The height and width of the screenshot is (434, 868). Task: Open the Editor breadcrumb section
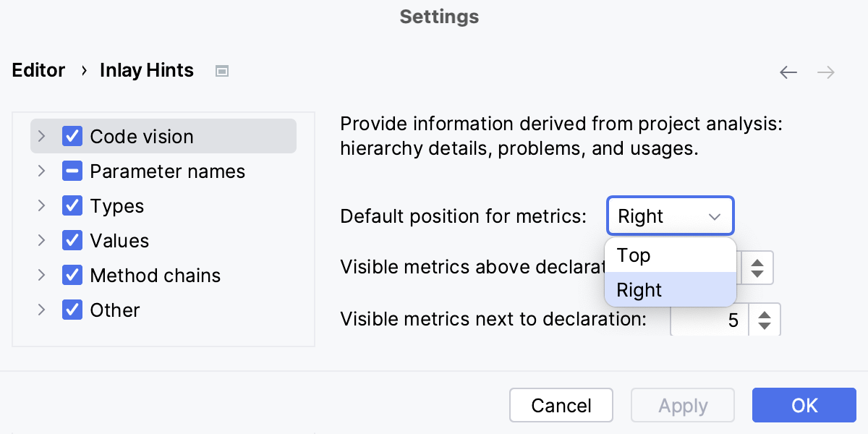pyautogui.click(x=38, y=70)
